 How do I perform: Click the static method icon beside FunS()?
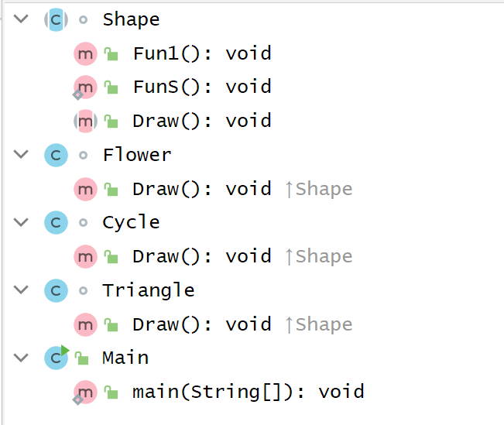85,87
